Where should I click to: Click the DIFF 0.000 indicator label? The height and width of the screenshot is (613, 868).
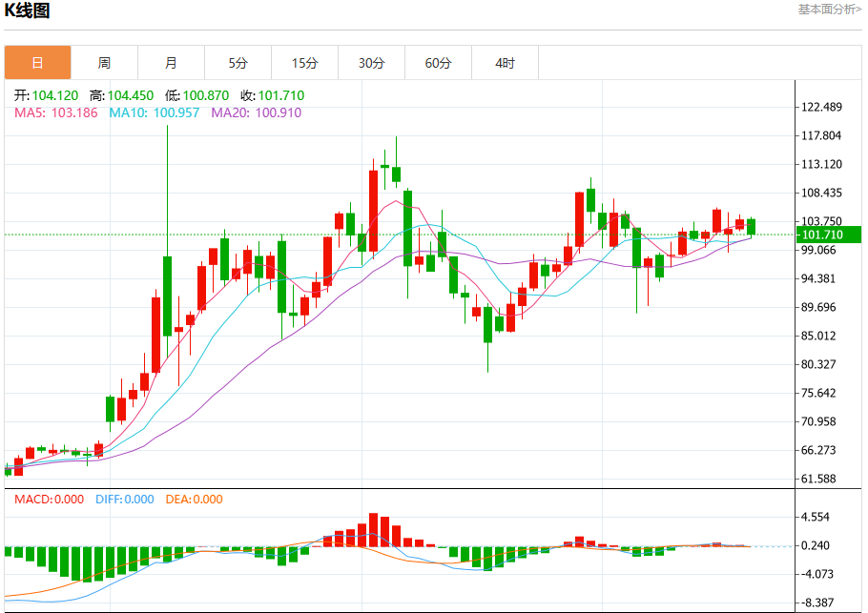[125, 499]
